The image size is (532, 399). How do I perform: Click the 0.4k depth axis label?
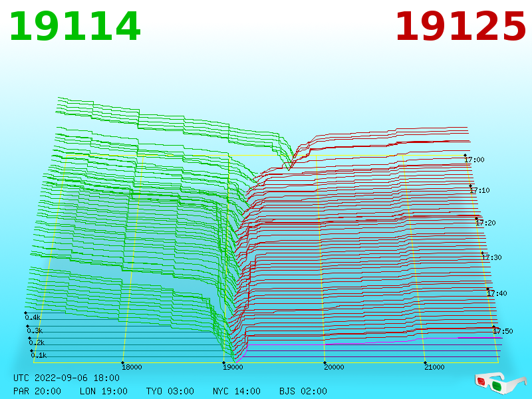[33, 318]
